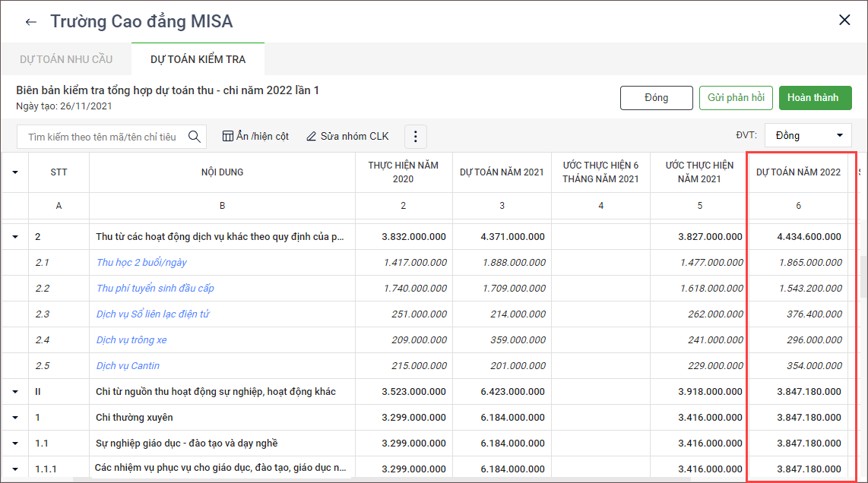Click the search field for mã/tên chỉ tiêu

tap(102, 137)
